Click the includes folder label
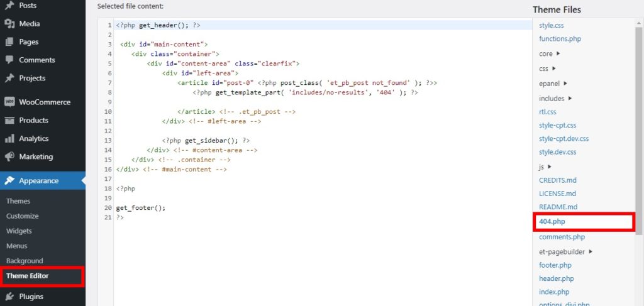Viewport: 644px width, 306px height. 552,99
